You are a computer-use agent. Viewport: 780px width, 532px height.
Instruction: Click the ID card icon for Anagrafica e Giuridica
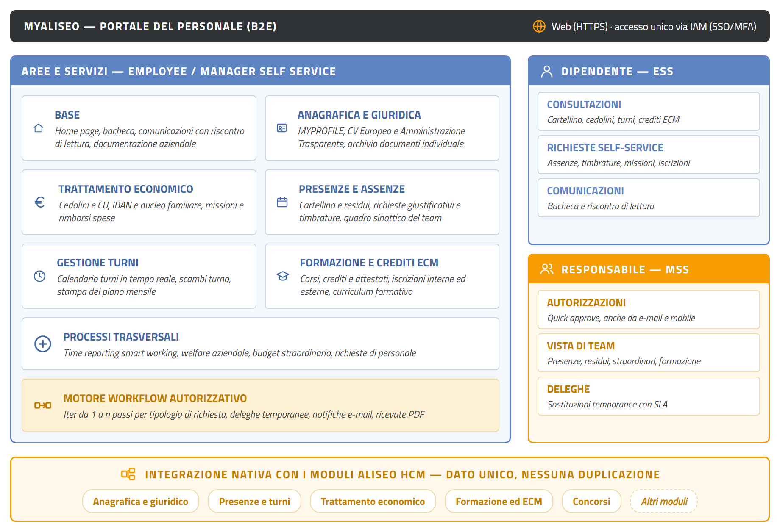click(x=282, y=128)
